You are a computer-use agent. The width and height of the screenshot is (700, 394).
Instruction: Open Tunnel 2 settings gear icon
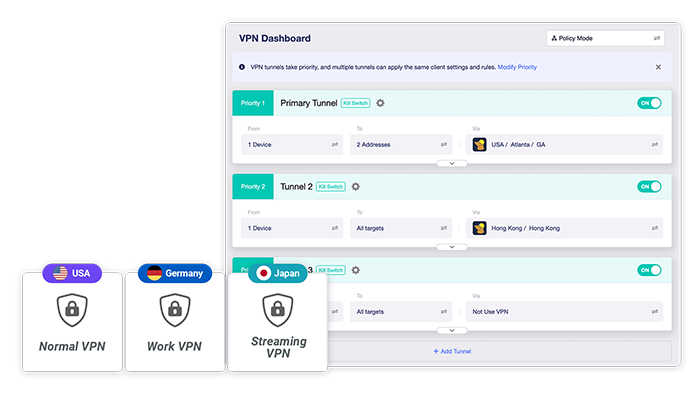coord(355,187)
